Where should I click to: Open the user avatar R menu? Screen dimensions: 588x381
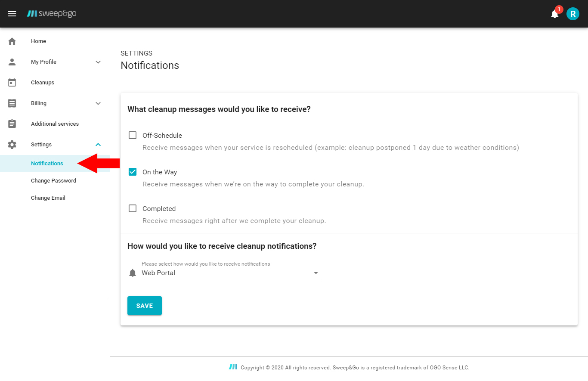(573, 14)
